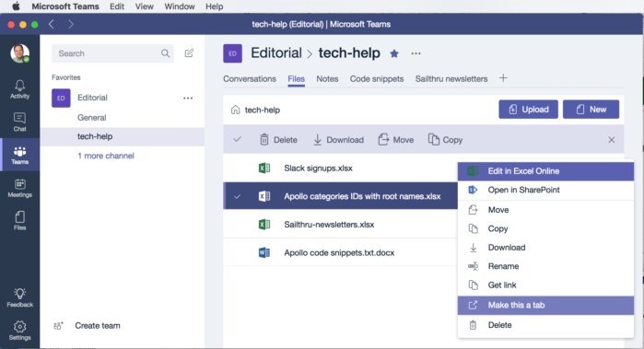644x349 pixels.
Task: Select Make this a tab
Action: pos(545,305)
